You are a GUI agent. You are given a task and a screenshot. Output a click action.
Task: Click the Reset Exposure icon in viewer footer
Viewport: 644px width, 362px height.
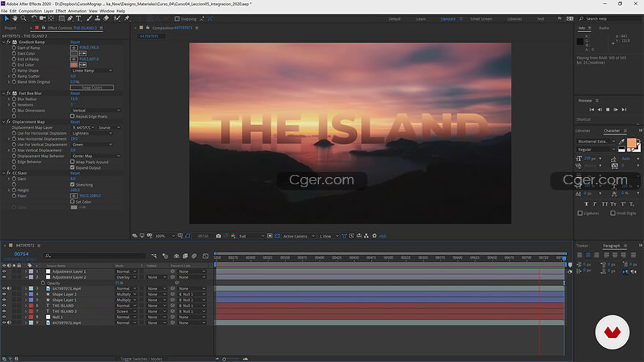[374, 236]
